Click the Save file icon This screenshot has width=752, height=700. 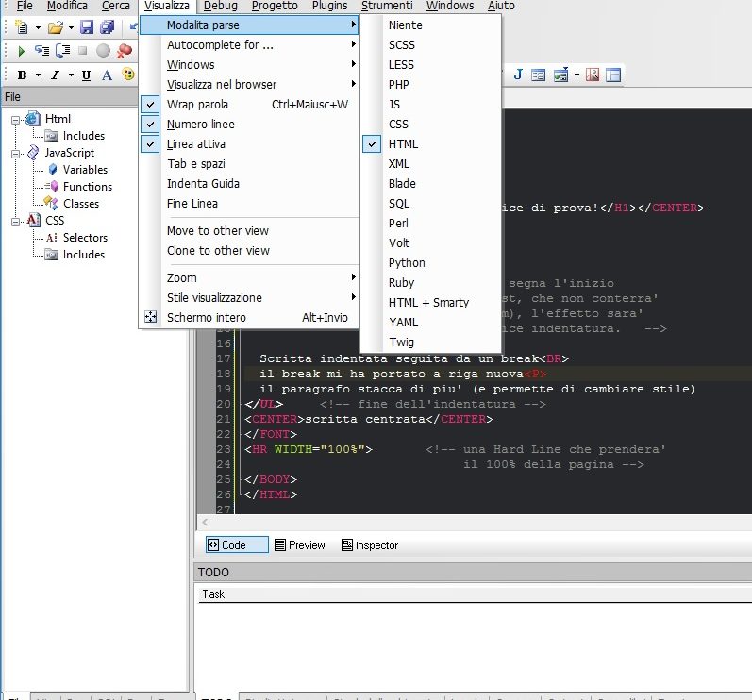click(x=87, y=28)
